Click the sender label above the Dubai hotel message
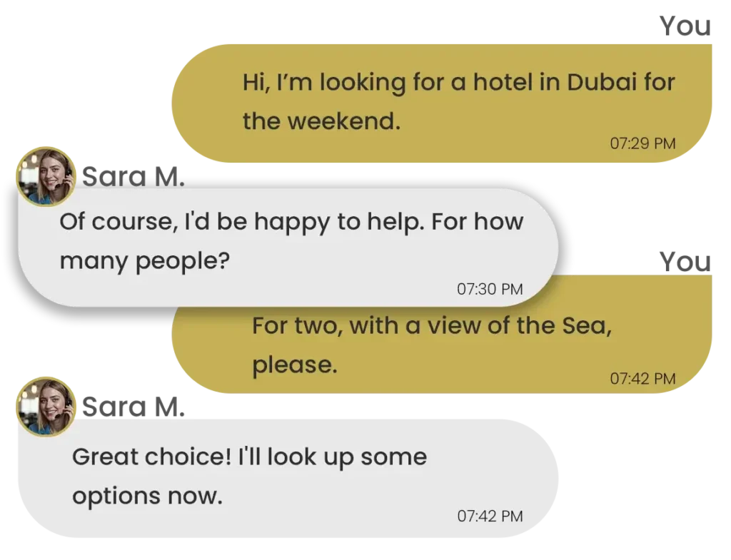 point(686,29)
